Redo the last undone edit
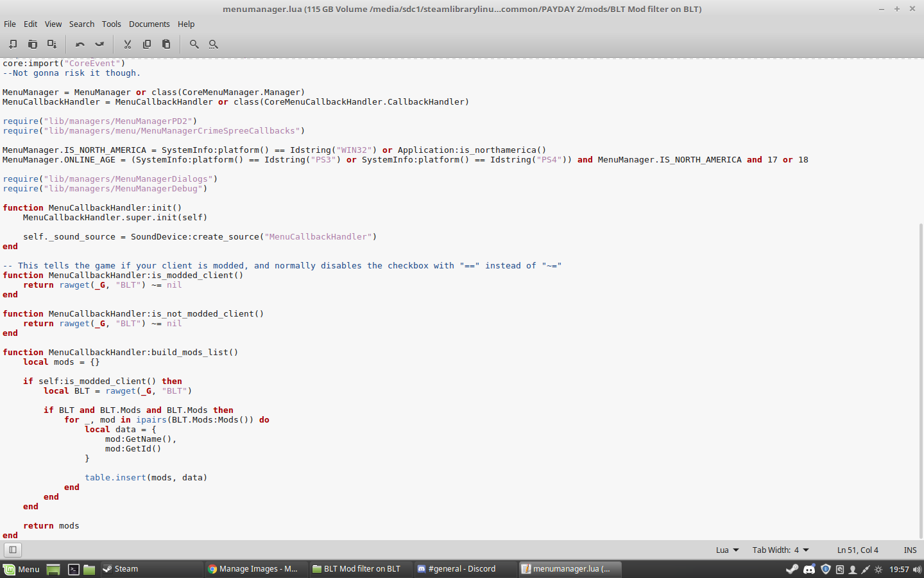924x578 pixels. coord(99,44)
